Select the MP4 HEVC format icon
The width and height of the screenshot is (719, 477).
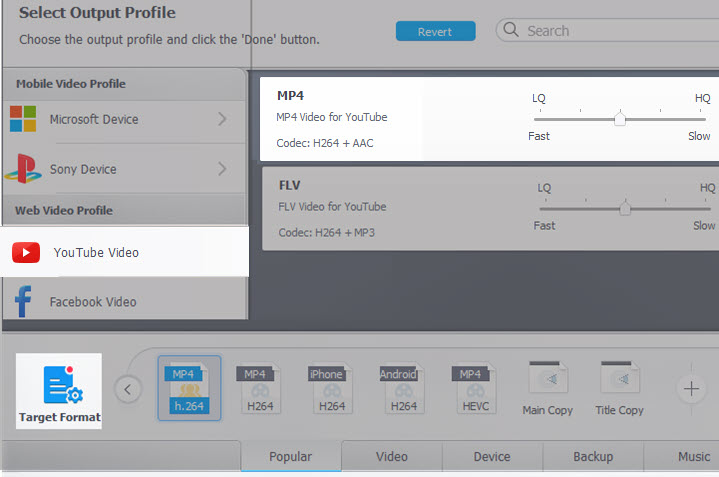[476, 388]
